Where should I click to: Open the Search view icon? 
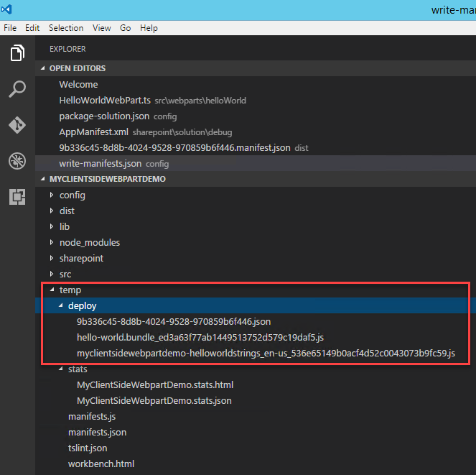(x=17, y=88)
